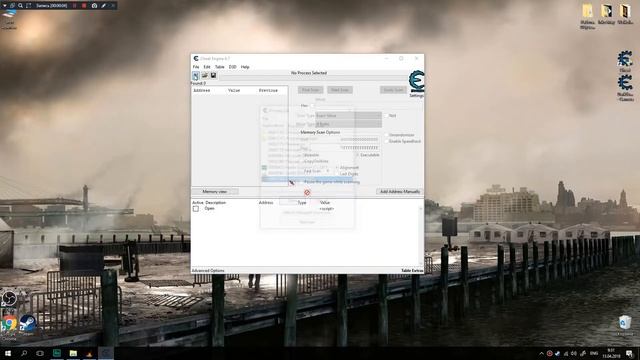640x360 pixels.
Task: Toggle the Not checkbox
Action: pos(386,116)
